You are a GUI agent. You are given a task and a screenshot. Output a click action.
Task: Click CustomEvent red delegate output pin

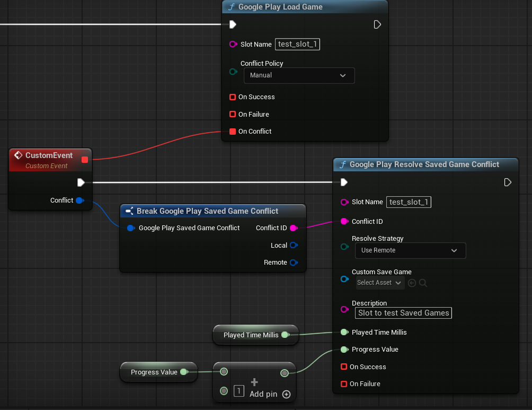85,159
